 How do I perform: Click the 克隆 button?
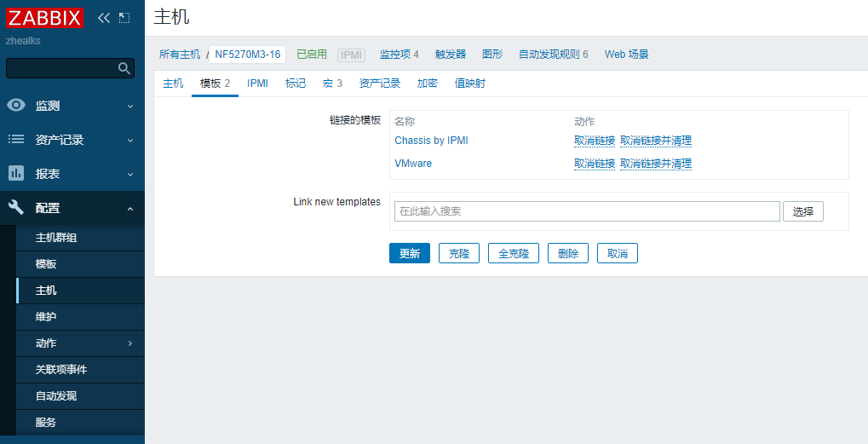[459, 254]
